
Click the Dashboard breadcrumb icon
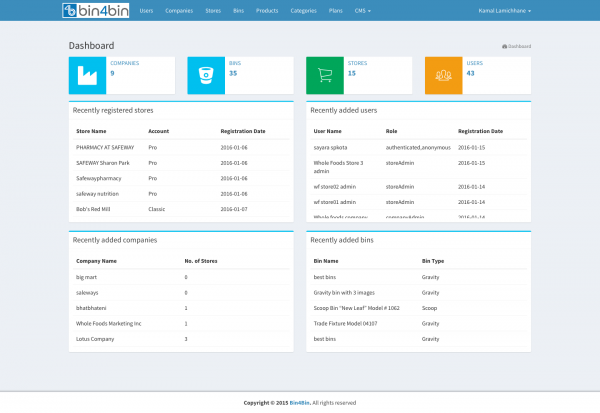click(504, 46)
